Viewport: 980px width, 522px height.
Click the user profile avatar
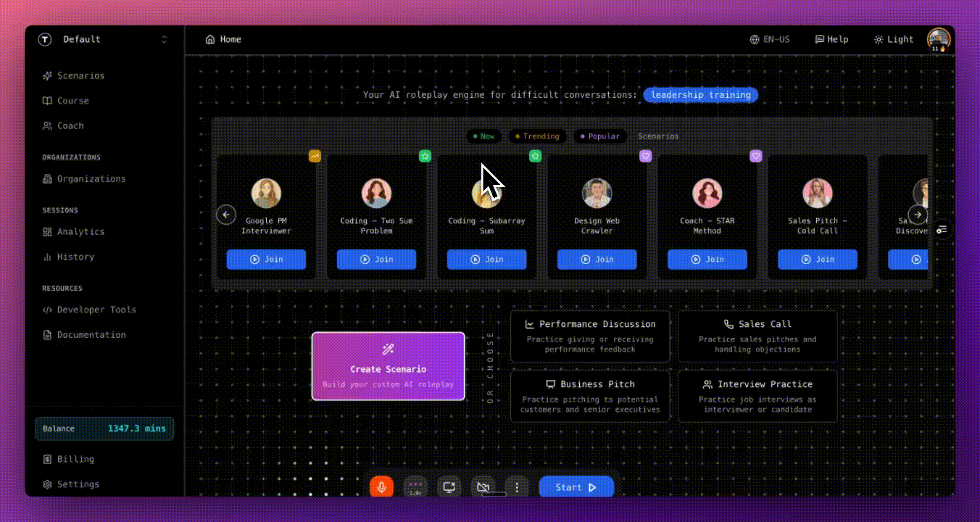(939, 39)
